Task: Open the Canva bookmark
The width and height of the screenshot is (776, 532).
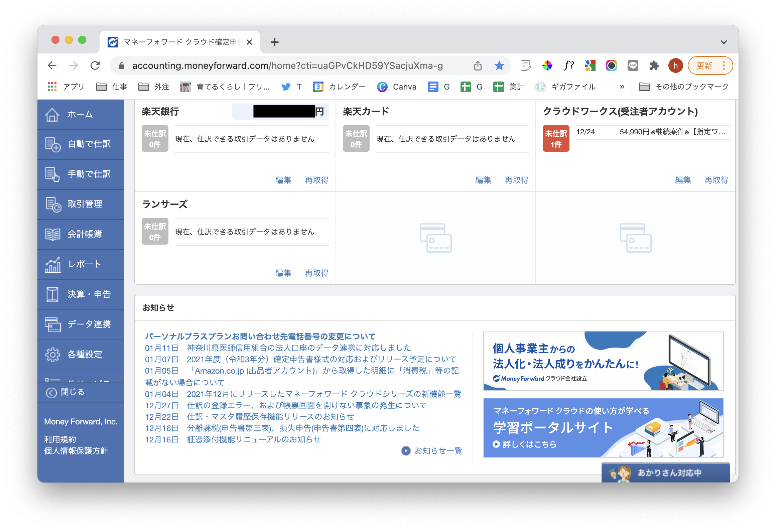Action: [x=397, y=87]
